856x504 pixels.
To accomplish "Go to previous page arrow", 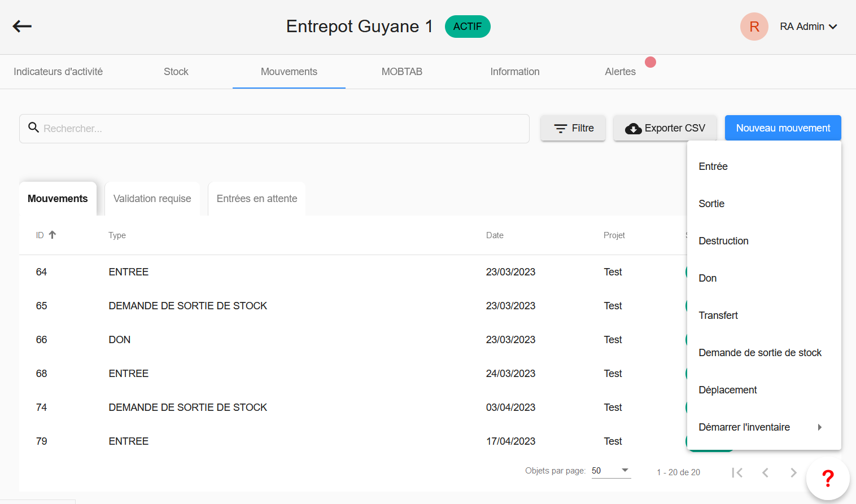I will (x=765, y=472).
